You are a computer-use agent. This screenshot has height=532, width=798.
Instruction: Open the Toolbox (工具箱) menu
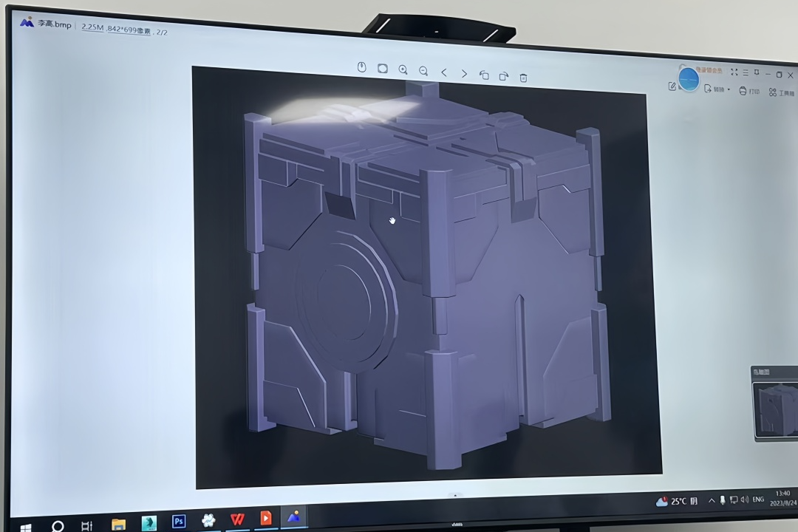780,93
